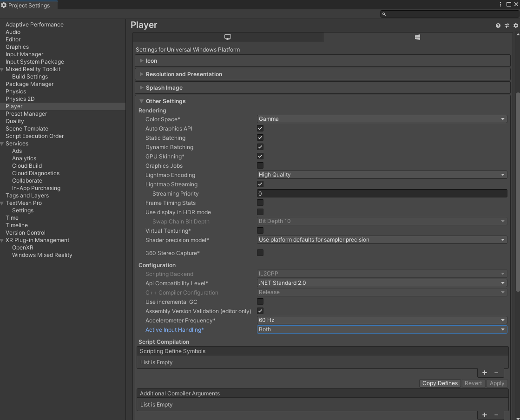Remove a Scripting Define Symbol with minus
The width and height of the screenshot is (520, 420).
pyautogui.click(x=496, y=373)
